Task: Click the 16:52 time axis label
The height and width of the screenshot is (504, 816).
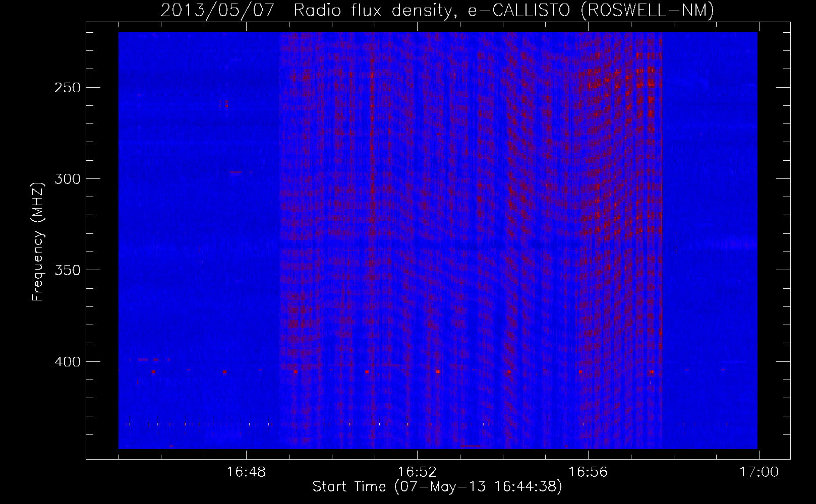Action: coord(417,472)
